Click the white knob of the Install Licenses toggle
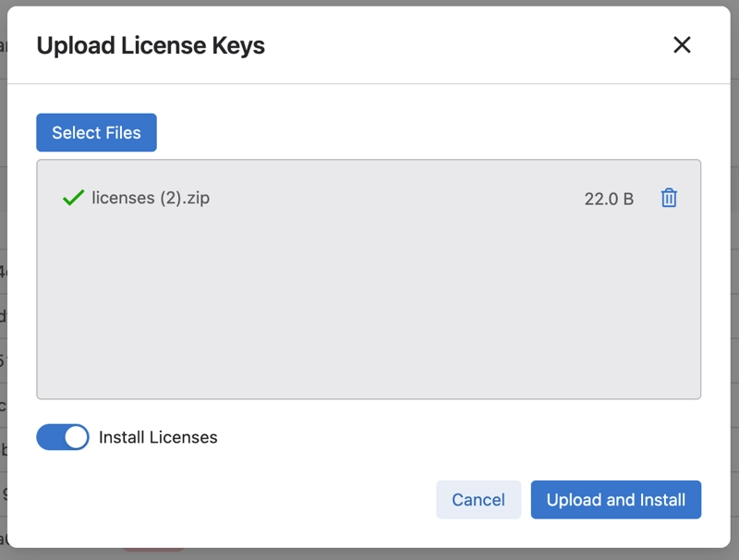 click(x=76, y=437)
